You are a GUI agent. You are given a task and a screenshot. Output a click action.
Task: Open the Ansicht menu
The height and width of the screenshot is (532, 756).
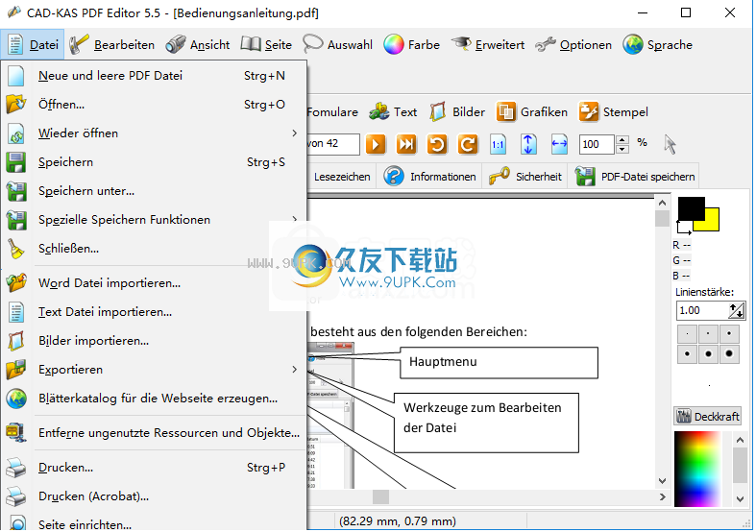tap(197, 45)
